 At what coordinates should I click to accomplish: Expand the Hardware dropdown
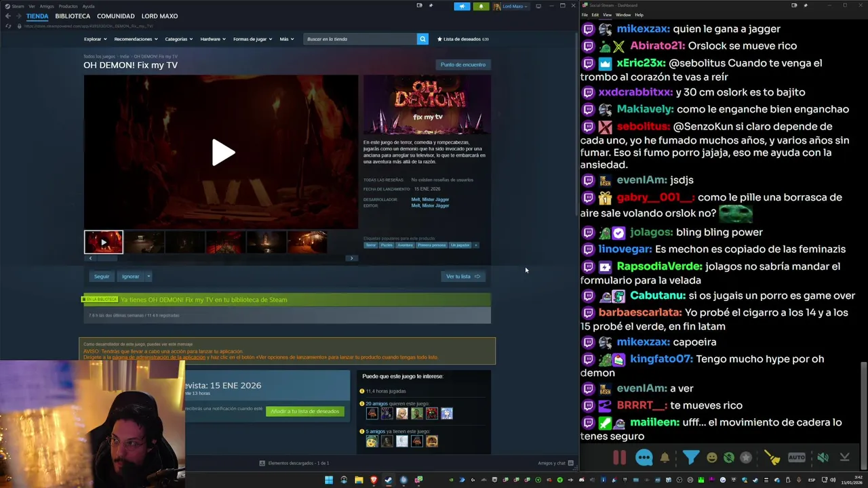tap(213, 39)
